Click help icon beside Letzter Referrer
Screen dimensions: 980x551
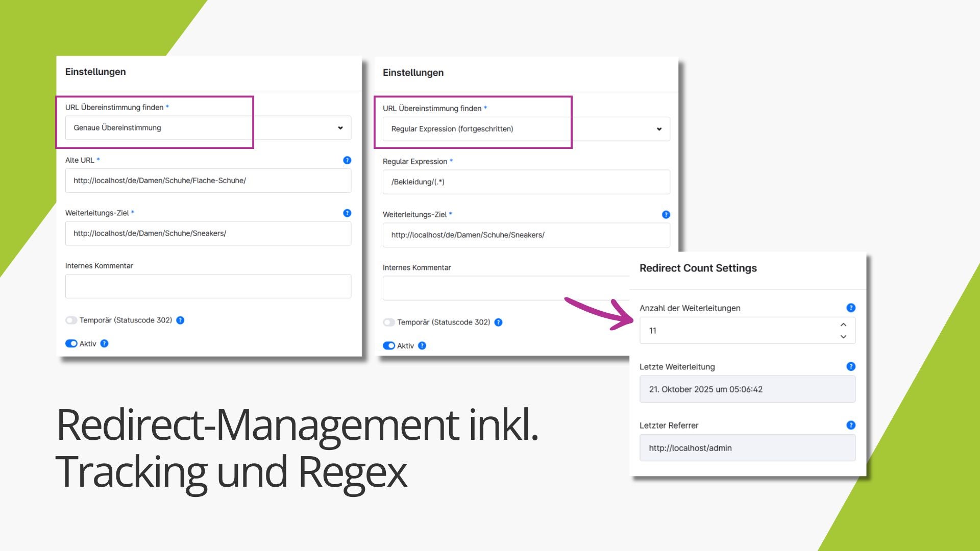pyautogui.click(x=850, y=425)
